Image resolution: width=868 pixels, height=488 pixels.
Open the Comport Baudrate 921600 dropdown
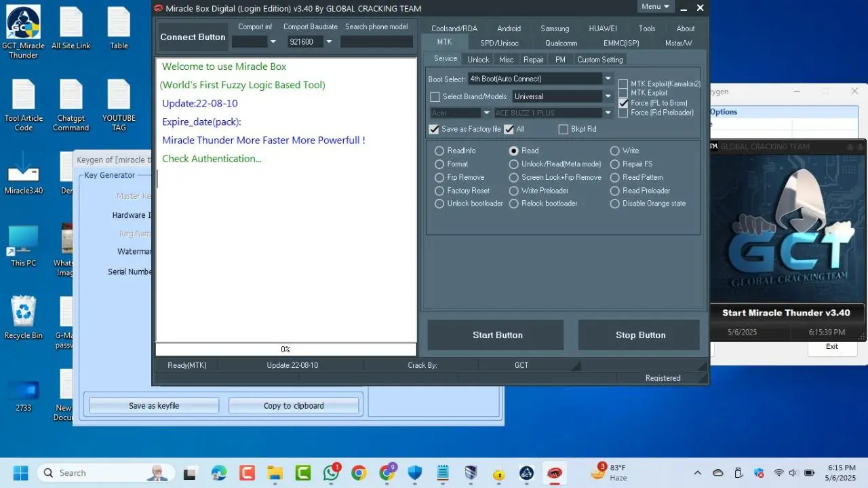pos(329,41)
